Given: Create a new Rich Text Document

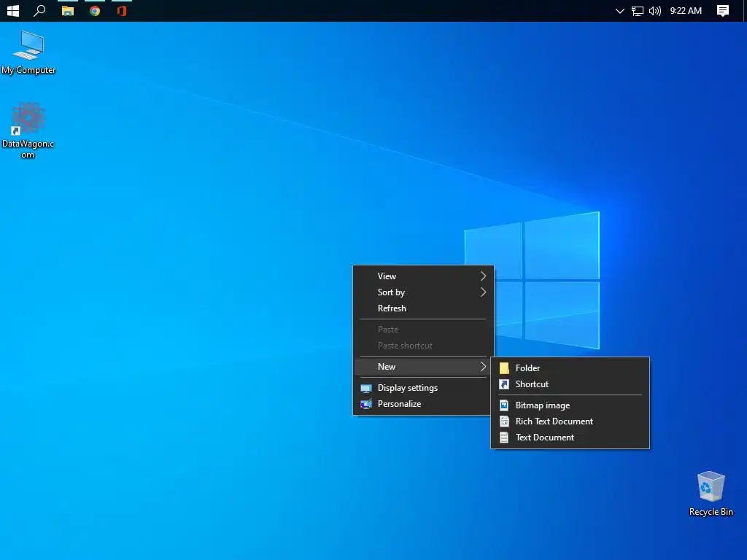Looking at the screenshot, I should 570,421.
